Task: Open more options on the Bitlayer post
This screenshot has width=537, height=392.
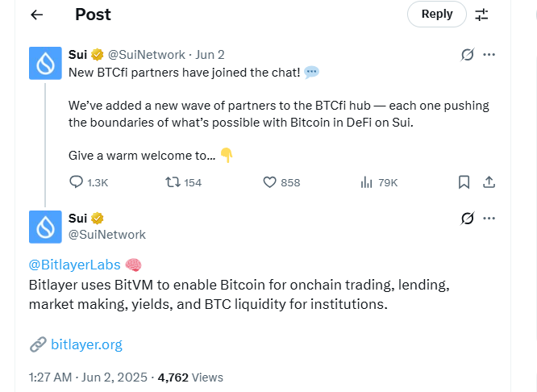Action: coord(489,219)
